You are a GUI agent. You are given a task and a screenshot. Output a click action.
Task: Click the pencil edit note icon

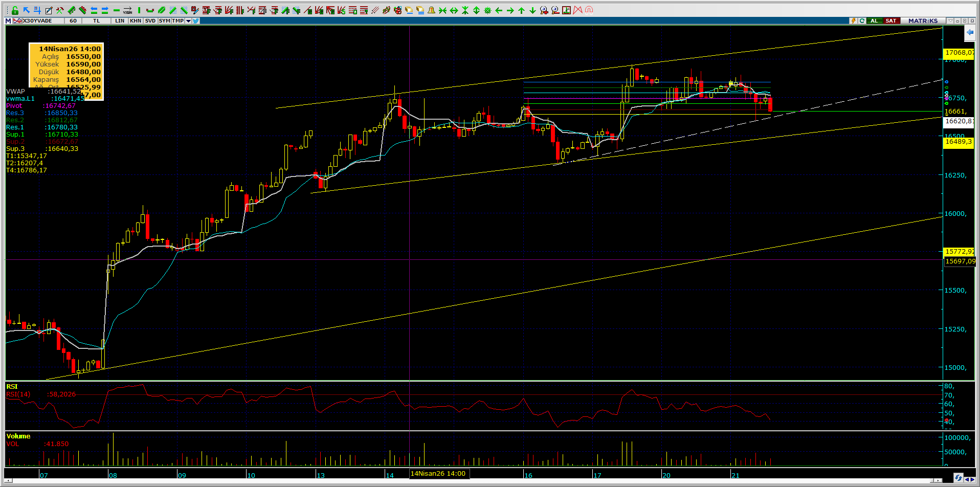click(49, 10)
